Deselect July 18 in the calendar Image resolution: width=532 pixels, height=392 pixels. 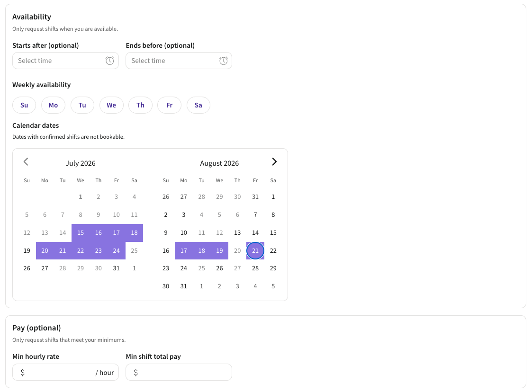135,232
